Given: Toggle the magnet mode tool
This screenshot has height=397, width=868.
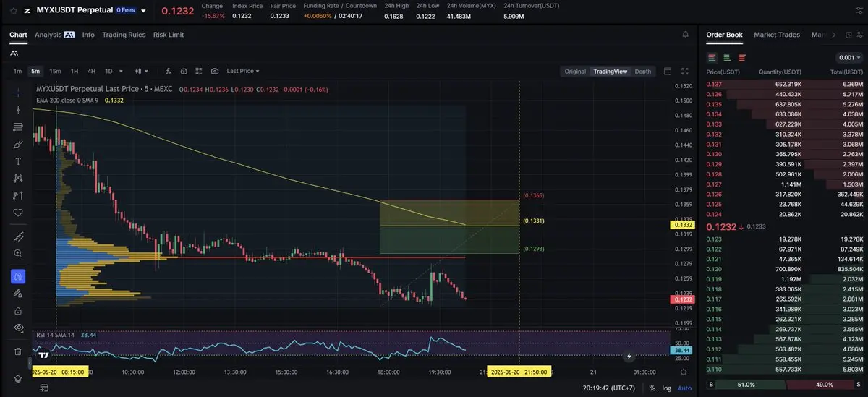Looking at the screenshot, I should coord(18,276).
